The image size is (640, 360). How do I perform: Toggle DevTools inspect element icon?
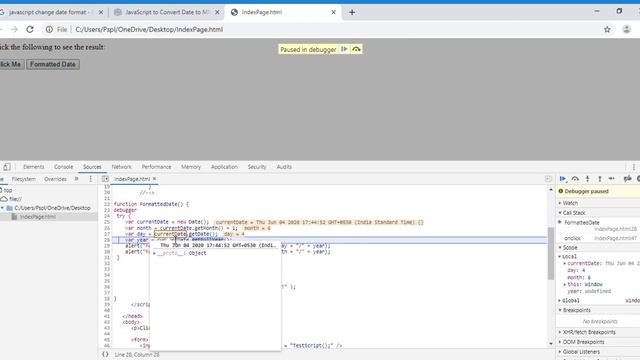pos(7,167)
